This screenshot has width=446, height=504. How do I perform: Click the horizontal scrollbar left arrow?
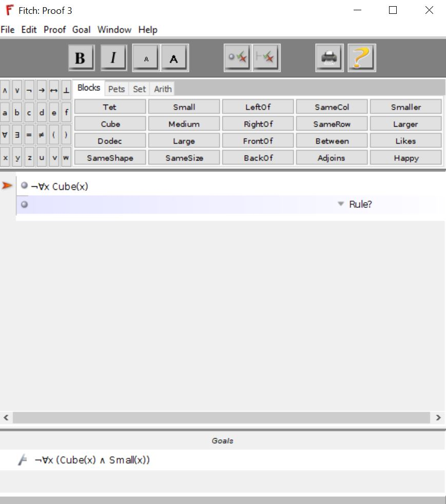6,418
